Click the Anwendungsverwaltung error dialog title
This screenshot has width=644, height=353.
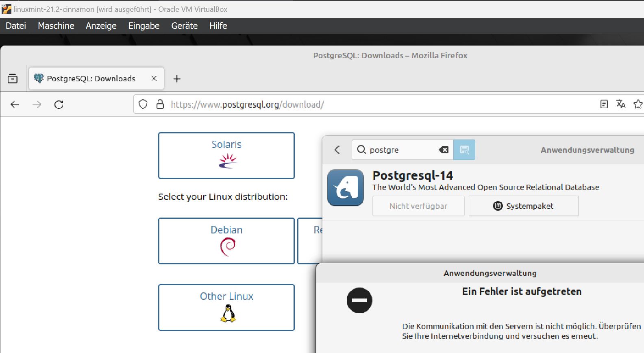pyautogui.click(x=490, y=273)
